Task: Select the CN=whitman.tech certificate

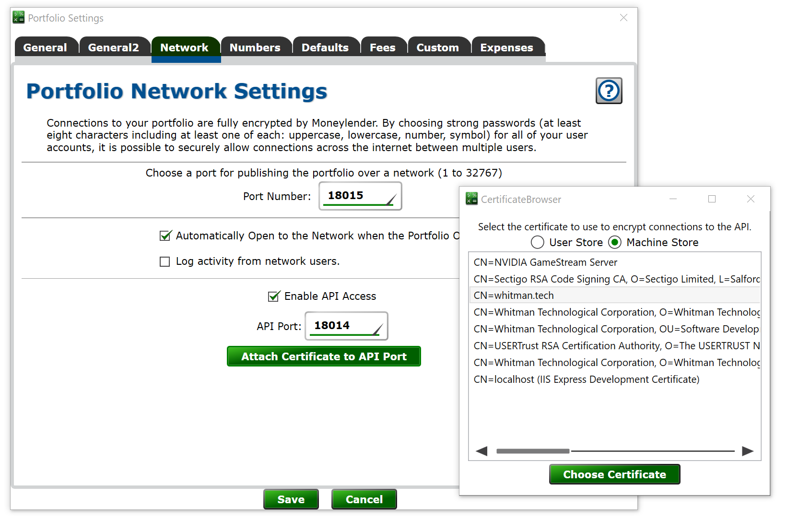Action: 615,296
